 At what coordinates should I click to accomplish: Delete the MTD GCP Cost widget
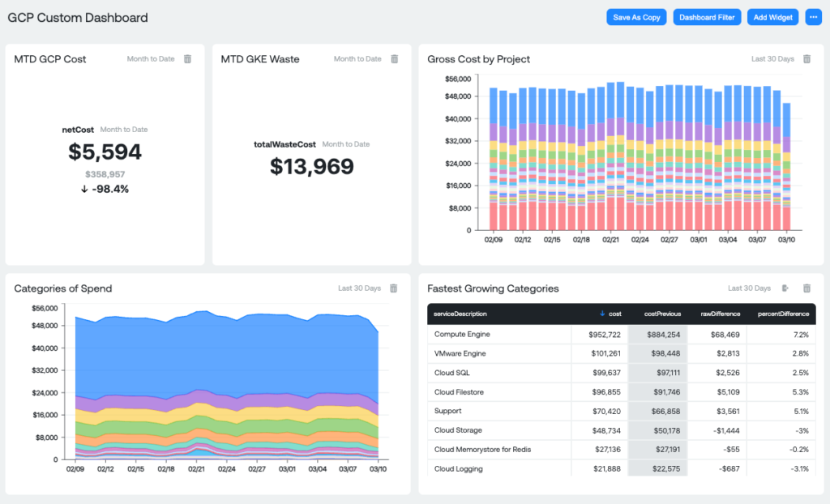click(x=189, y=58)
